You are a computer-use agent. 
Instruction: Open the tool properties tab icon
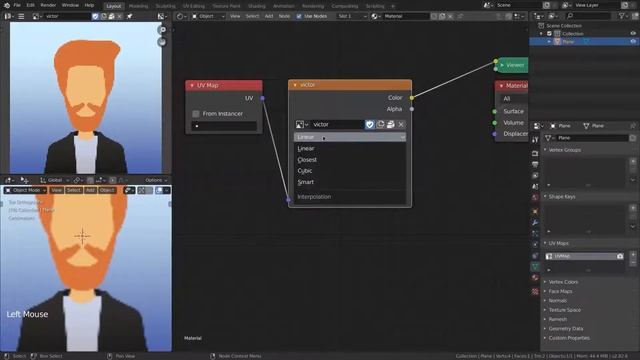pos(535,140)
